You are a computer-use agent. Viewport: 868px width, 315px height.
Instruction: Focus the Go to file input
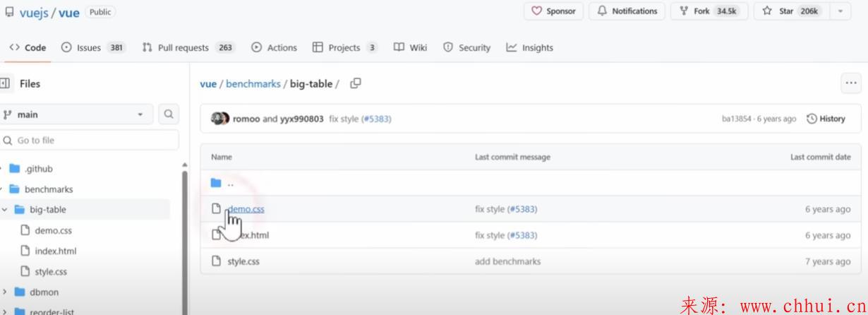90,141
